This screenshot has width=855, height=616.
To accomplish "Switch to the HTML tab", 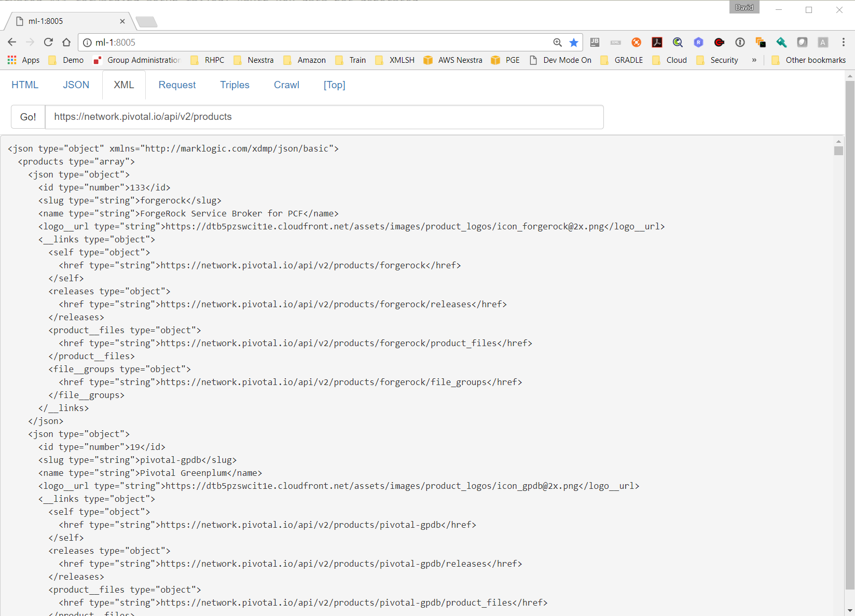I will coord(25,85).
